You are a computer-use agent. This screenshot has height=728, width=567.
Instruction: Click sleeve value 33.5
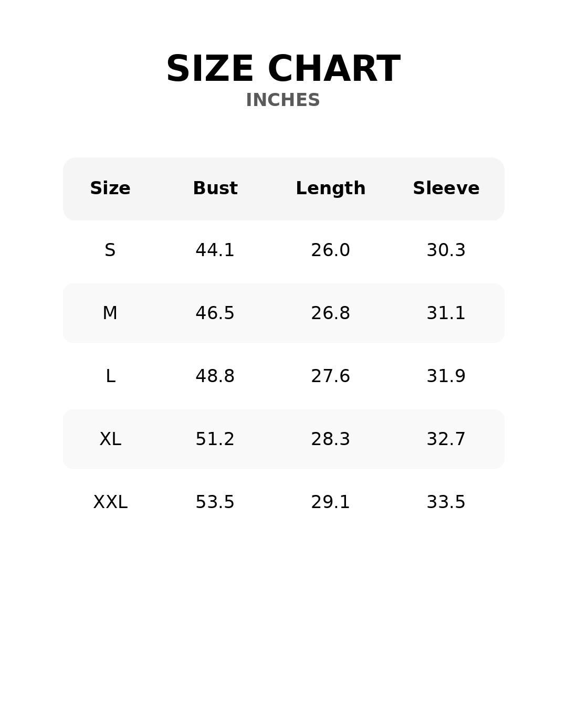click(446, 502)
